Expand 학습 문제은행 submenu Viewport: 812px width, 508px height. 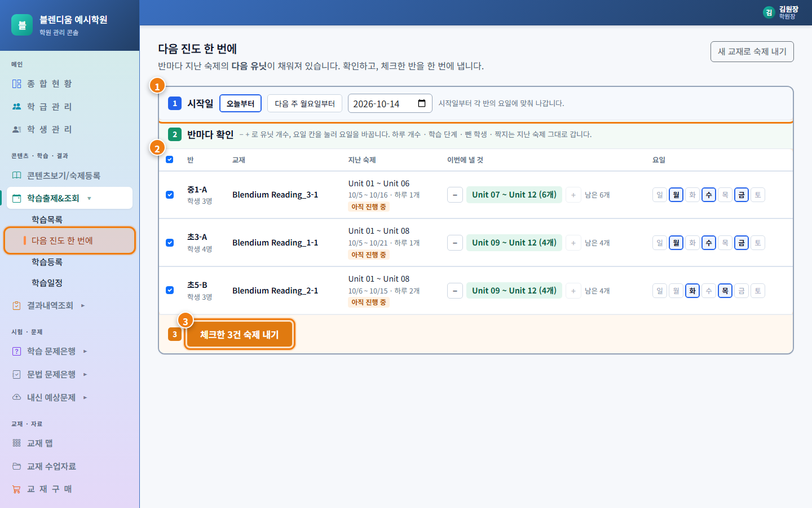(x=70, y=351)
